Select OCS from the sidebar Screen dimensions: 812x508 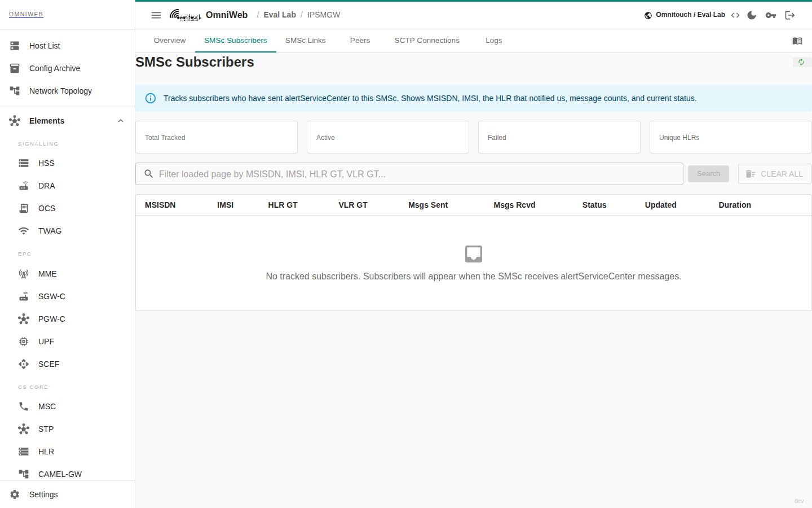[68, 208]
